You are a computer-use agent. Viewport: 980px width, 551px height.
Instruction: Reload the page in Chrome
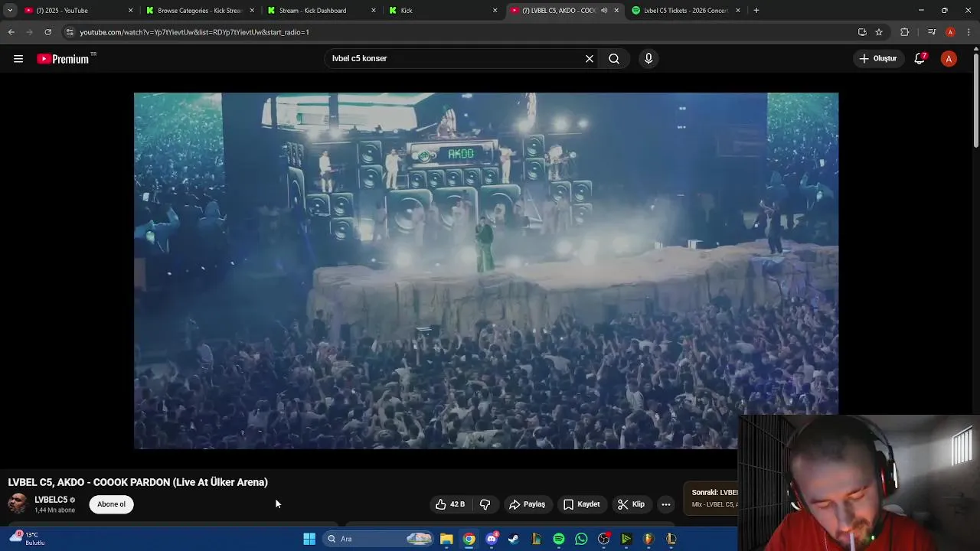tap(47, 32)
